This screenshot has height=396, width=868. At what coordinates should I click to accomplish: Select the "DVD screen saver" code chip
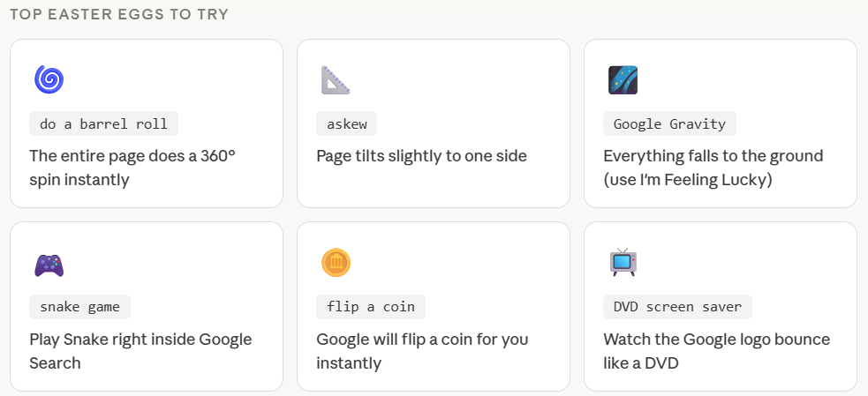(x=677, y=307)
